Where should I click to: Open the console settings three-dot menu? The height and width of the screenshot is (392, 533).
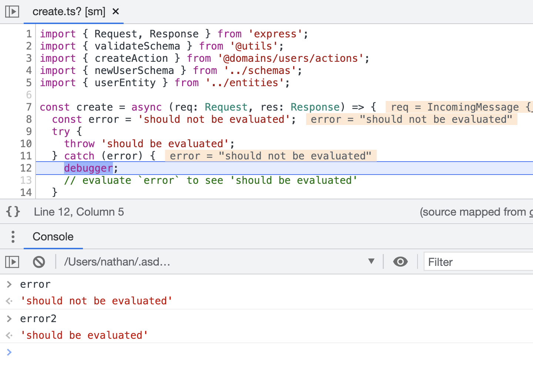pyautogui.click(x=13, y=236)
